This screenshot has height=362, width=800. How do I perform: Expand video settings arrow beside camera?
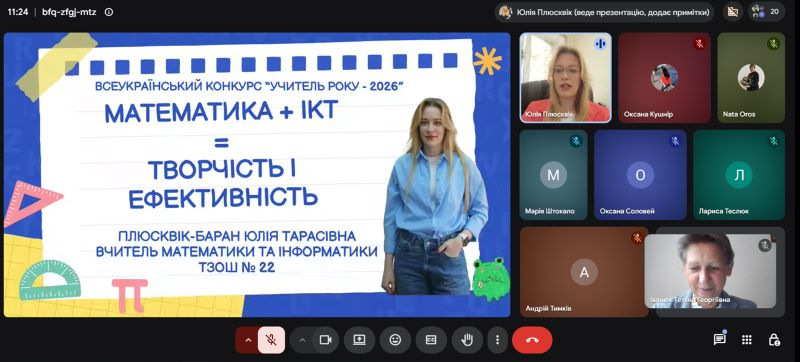pyautogui.click(x=302, y=340)
